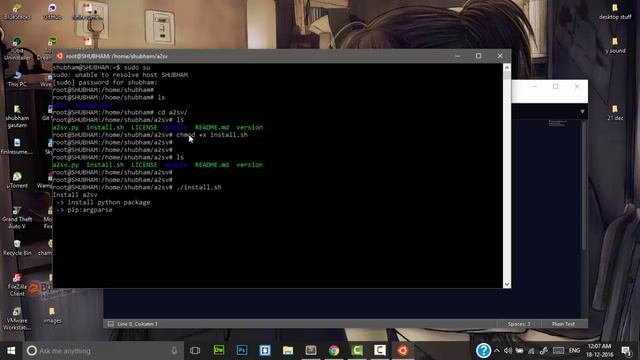
Task: Switch the ENG input language indicator
Action: (574, 351)
